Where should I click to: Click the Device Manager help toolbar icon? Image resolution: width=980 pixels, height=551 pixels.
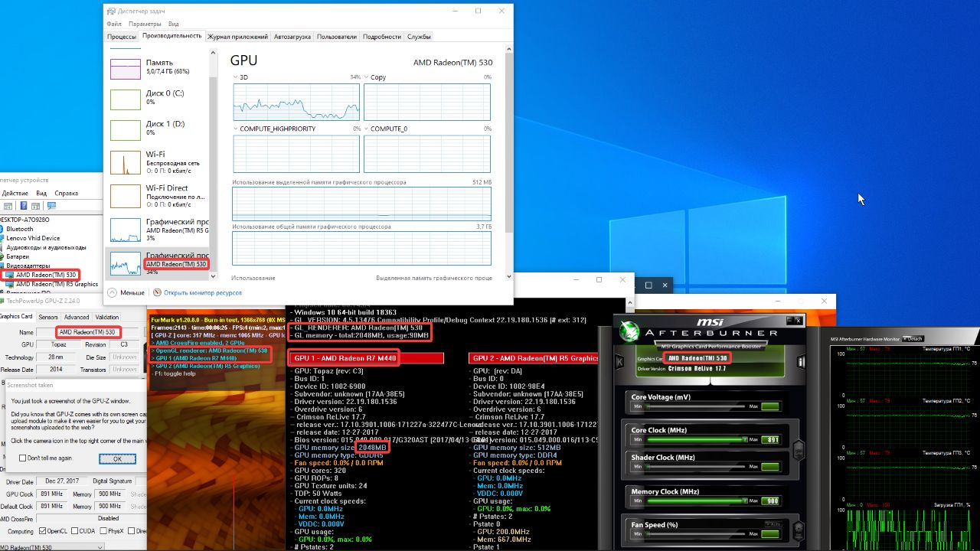pyautogui.click(x=24, y=206)
